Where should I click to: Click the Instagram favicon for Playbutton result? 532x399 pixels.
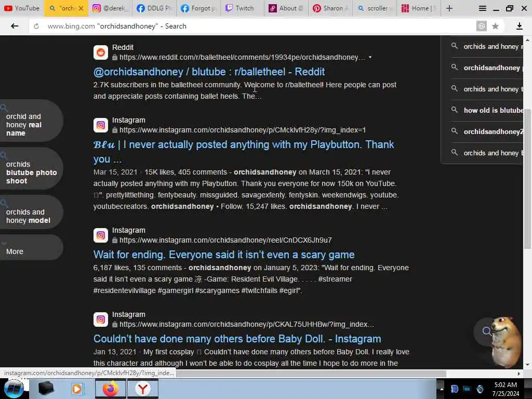(x=101, y=125)
